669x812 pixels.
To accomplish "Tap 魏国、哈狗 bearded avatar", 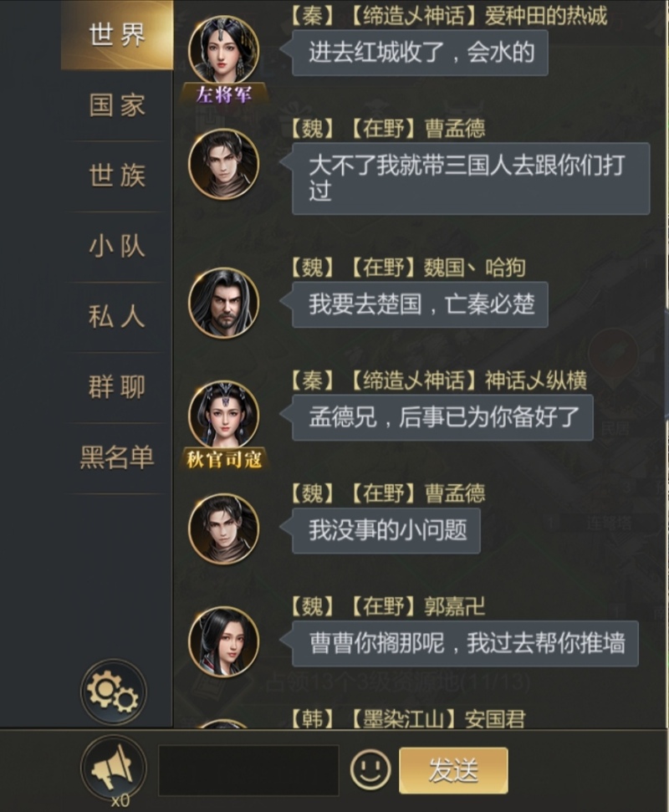I will (223, 303).
